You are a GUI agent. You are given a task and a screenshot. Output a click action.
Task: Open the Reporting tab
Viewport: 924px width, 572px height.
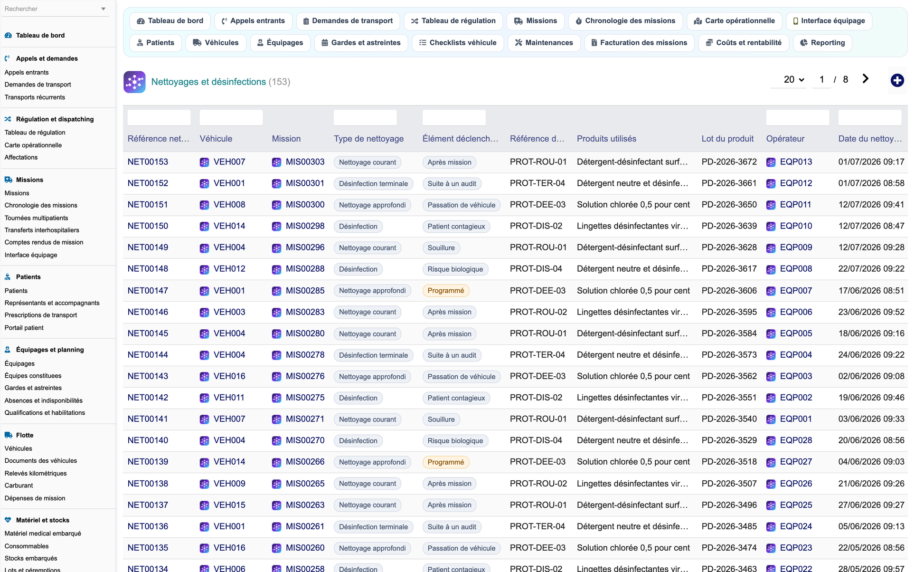coord(822,43)
